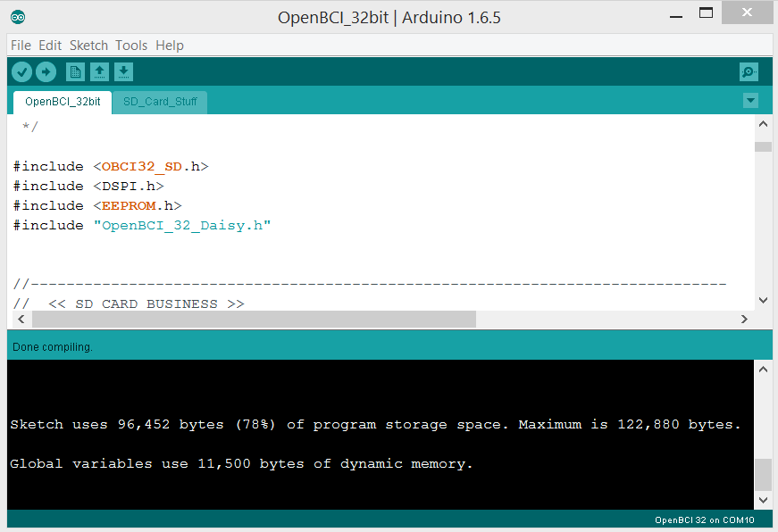The height and width of the screenshot is (532, 778).
Task: Save the sketch with the down-arrow icon
Action: [x=123, y=72]
